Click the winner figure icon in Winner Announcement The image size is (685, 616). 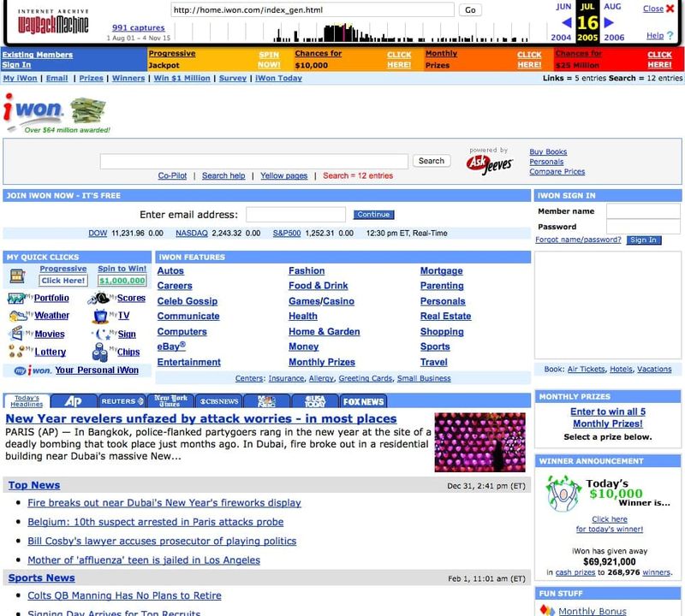pos(563,494)
